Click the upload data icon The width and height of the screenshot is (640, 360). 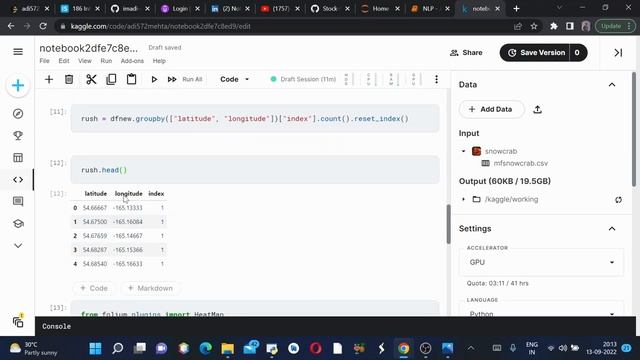pos(538,109)
